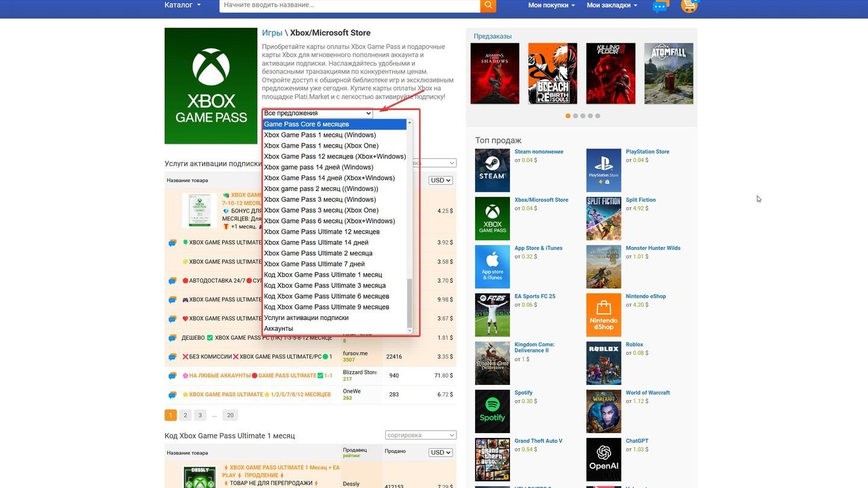This screenshot has width=868, height=488.
Task: Open the chat messages icon
Action: 661,6
